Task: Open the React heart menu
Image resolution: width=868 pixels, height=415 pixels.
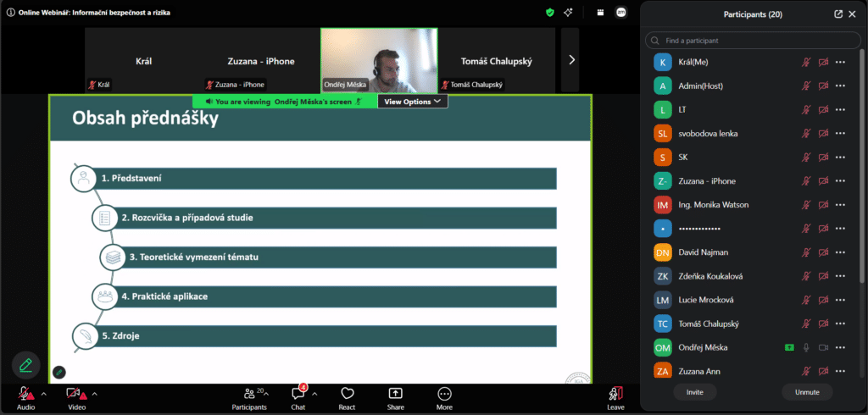Action: [347, 398]
